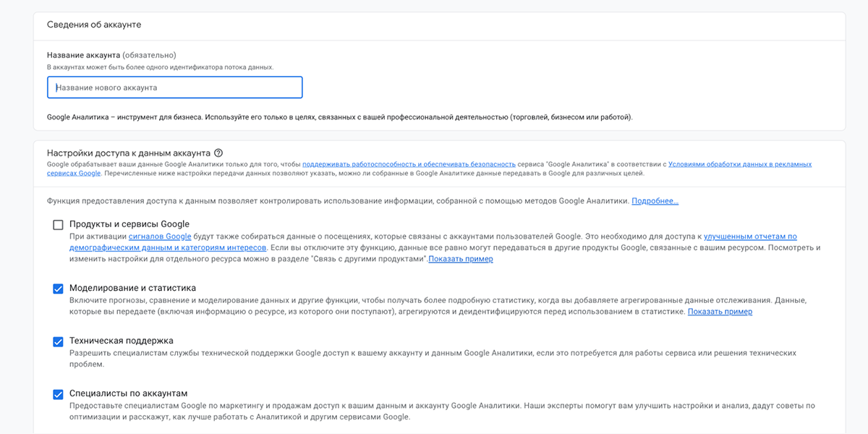
Task: Enable the Продукты и сервисы Google checkbox
Action: tap(58, 225)
